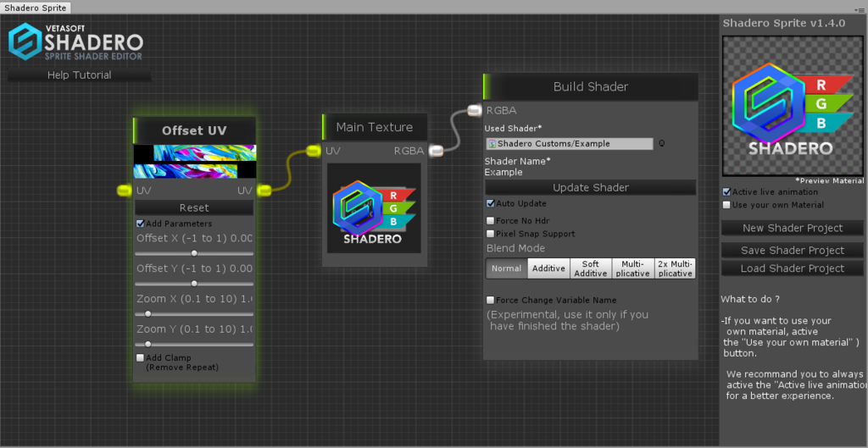Toggle the Auto Update checkbox
868x448 pixels.
pos(490,203)
